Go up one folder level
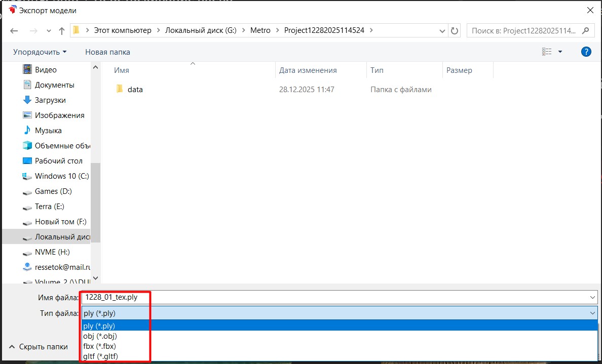 click(x=61, y=31)
